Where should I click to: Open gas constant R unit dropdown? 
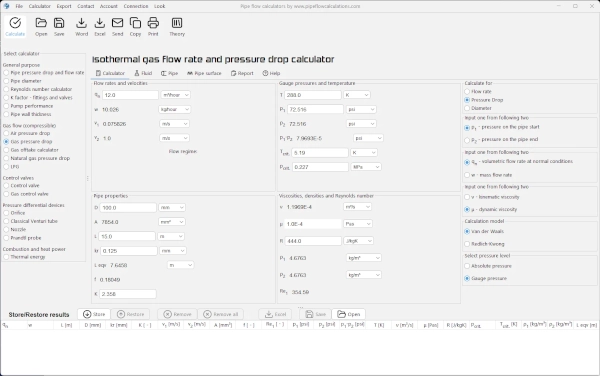coord(359,241)
